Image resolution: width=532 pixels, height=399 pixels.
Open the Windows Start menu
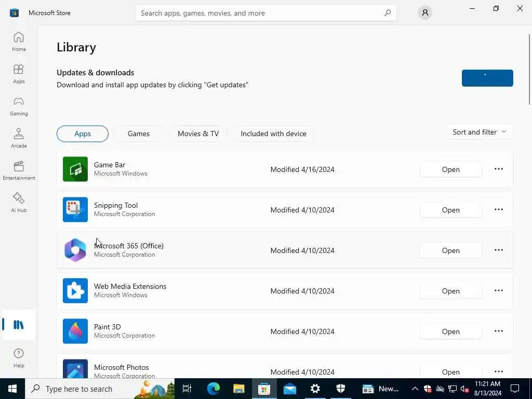12,389
